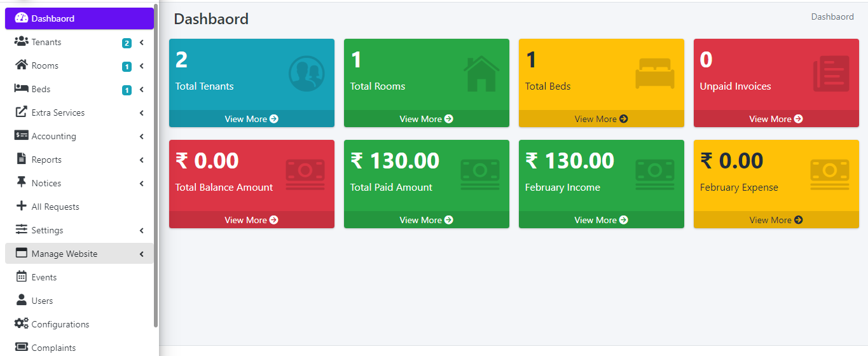Image resolution: width=868 pixels, height=356 pixels.
Task: Click the sidebar vertical scrollbar
Action: pos(156,165)
